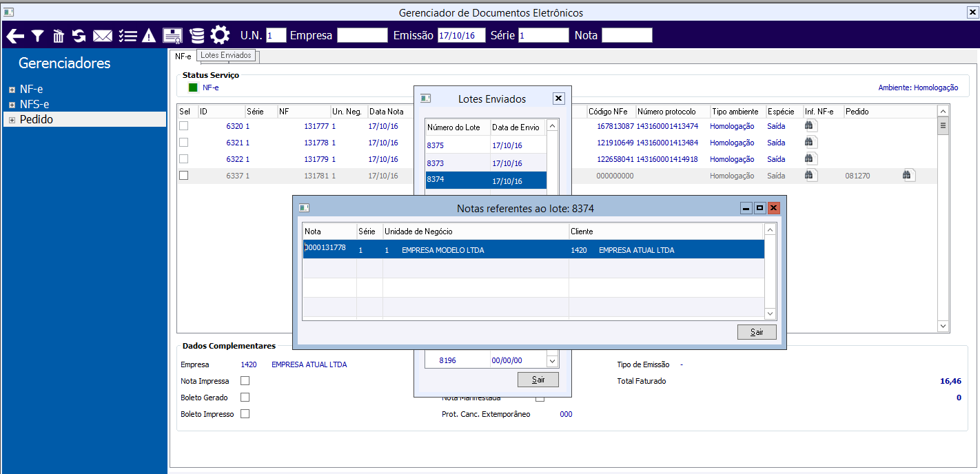Enable the Nota Impressa checkbox
The height and width of the screenshot is (474, 980).
click(x=245, y=381)
